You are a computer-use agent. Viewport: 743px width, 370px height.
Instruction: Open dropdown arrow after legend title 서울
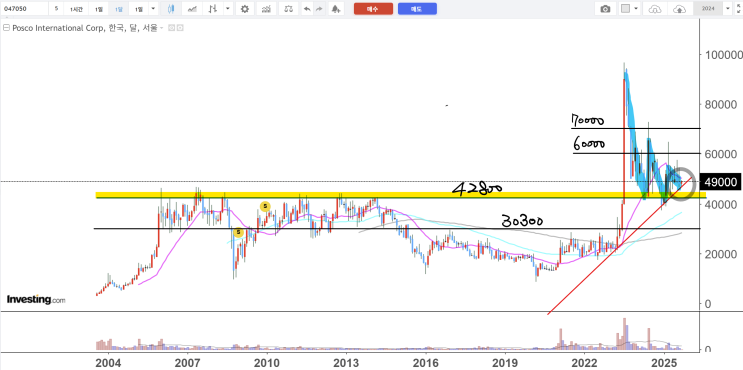coord(162,28)
